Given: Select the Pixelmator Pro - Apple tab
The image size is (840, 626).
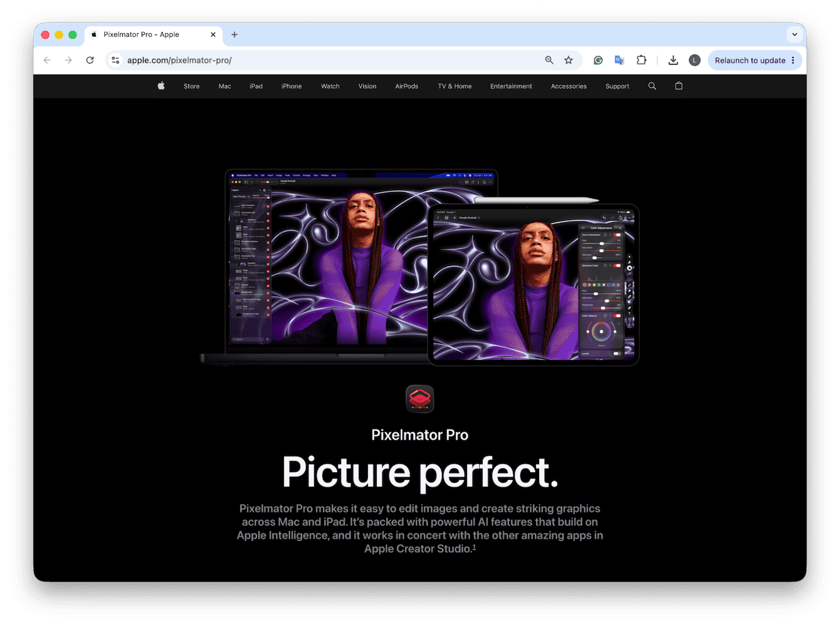Looking at the screenshot, I should [154, 34].
